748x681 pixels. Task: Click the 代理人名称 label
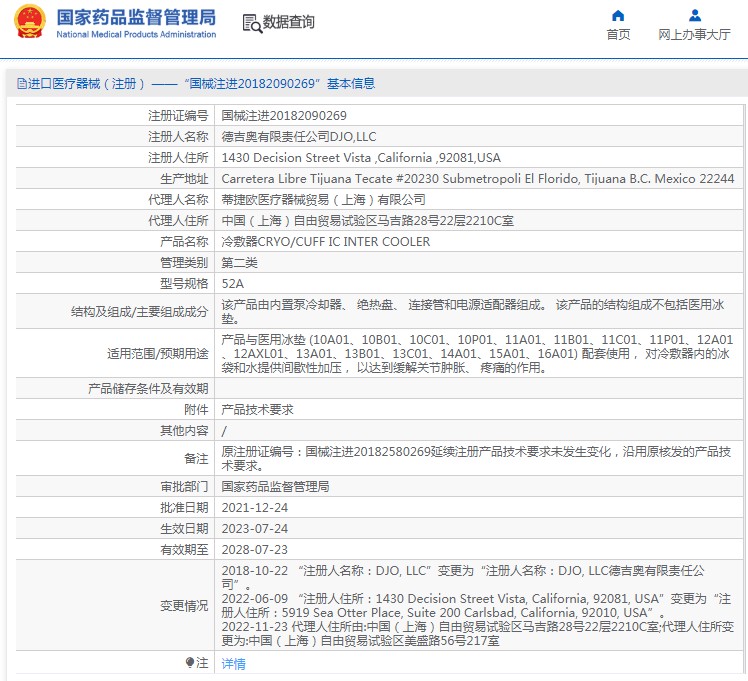(178, 199)
